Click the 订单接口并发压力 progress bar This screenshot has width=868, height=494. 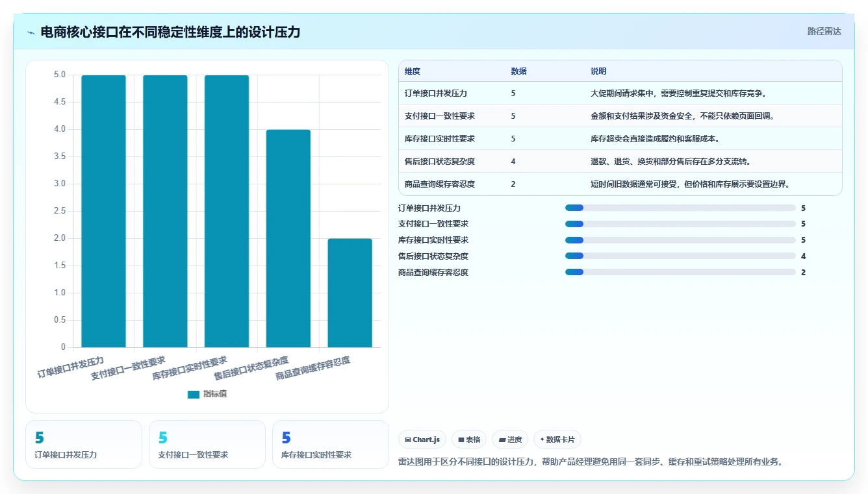(680, 208)
